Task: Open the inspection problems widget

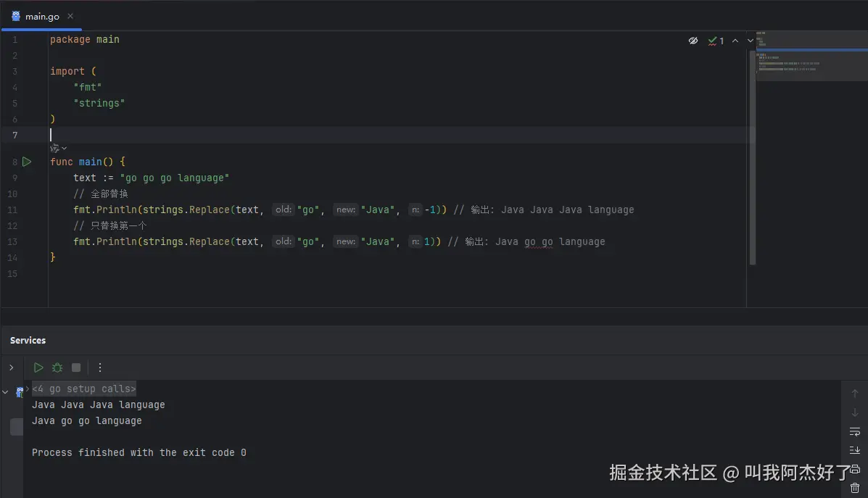Action: pyautogui.click(x=716, y=41)
